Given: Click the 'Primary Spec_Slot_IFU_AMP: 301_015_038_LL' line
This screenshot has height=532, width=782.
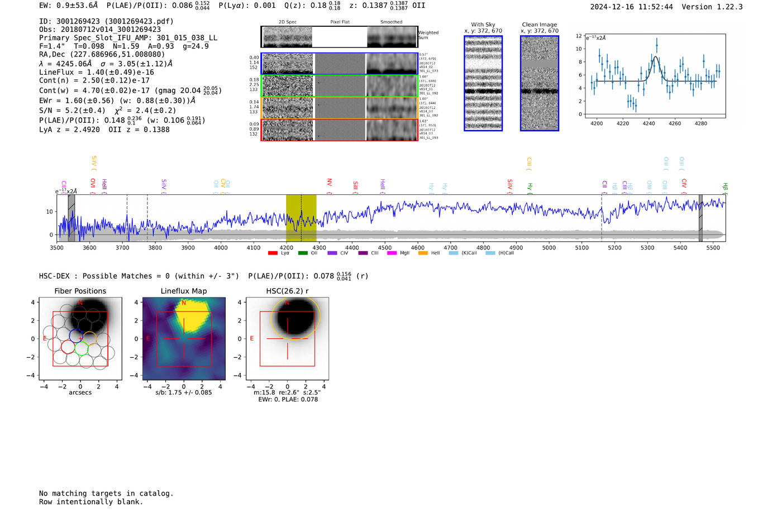Looking at the screenshot, I should click(x=128, y=38).
